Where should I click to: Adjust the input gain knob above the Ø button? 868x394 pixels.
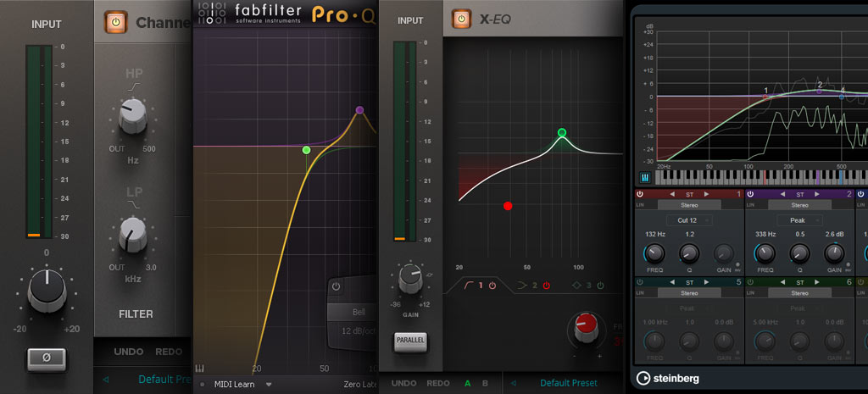(x=47, y=290)
